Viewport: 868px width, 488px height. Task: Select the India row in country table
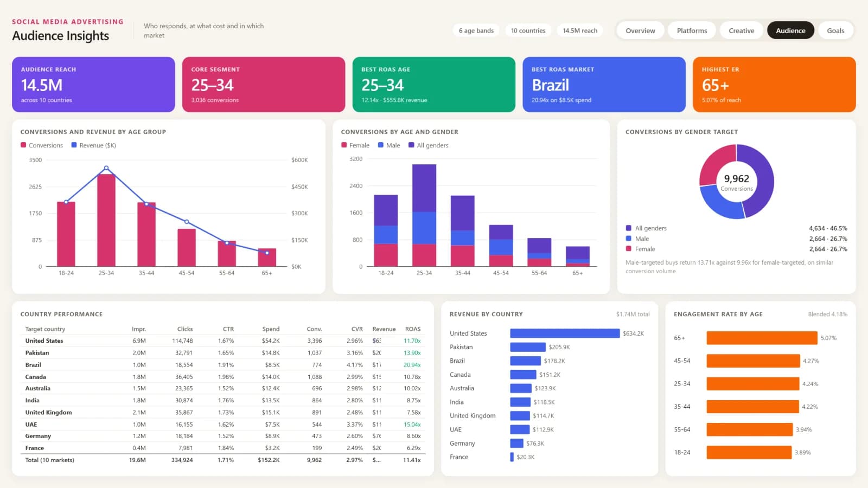click(223, 400)
